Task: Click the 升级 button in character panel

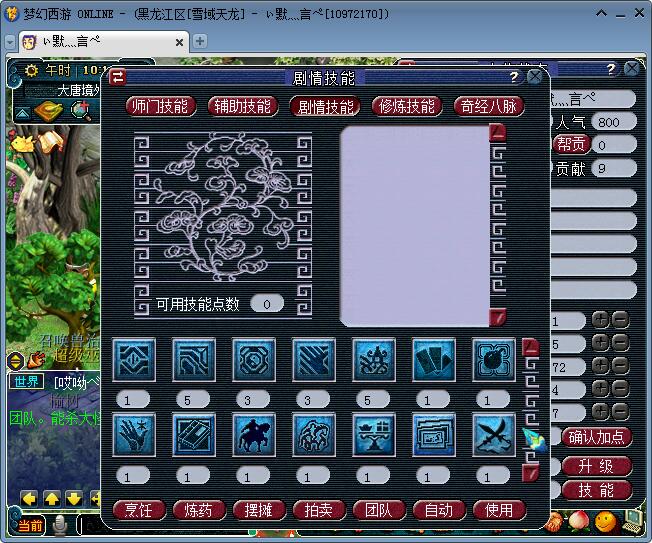Action: (x=597, y=466)
